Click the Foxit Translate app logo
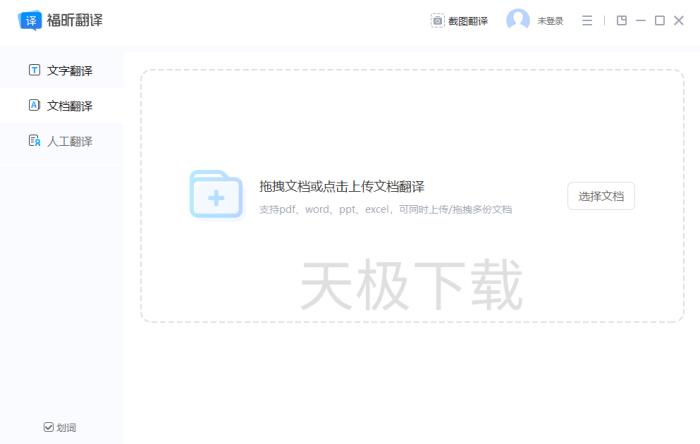The width and height of the screenshot is (700, 444). (x=31, y=20)
